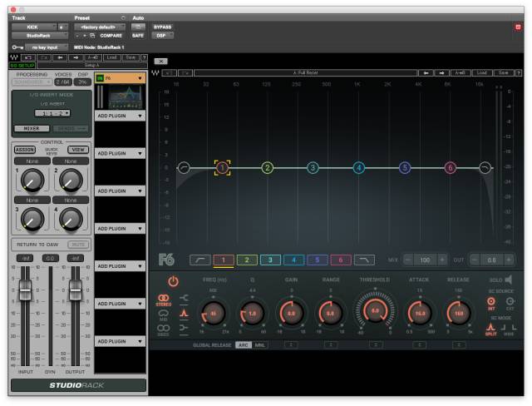532x406 pixels.
Task: Click the red target icon at top right
Action: 518,27
